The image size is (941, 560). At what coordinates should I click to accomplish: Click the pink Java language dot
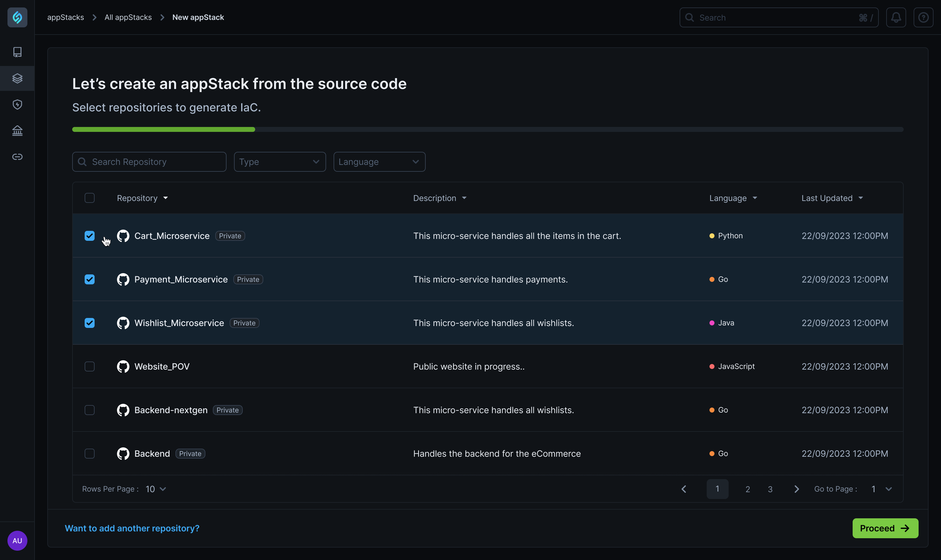pyautogui.click(x=711, y=323)
